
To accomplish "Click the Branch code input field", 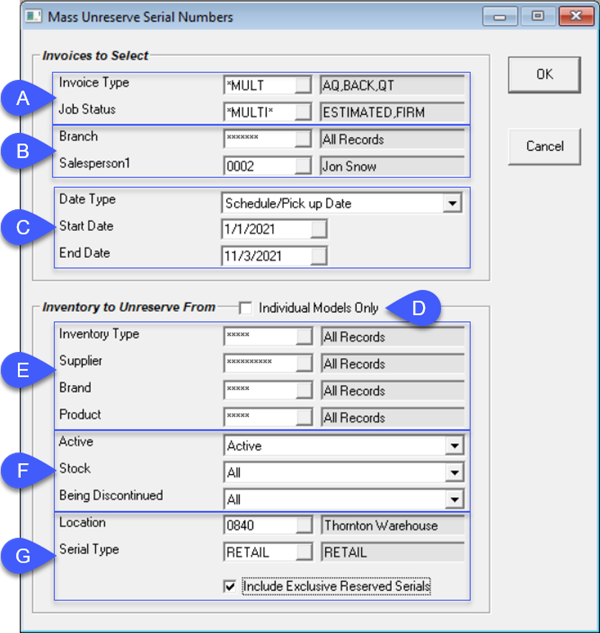I will pos(260,139).
